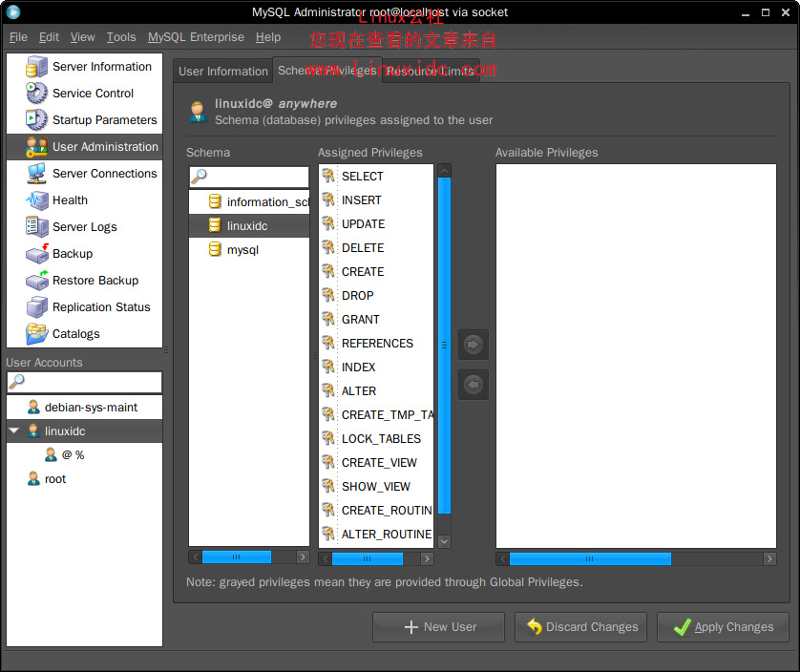Open the Tools menu

click(x=121, y=37)
